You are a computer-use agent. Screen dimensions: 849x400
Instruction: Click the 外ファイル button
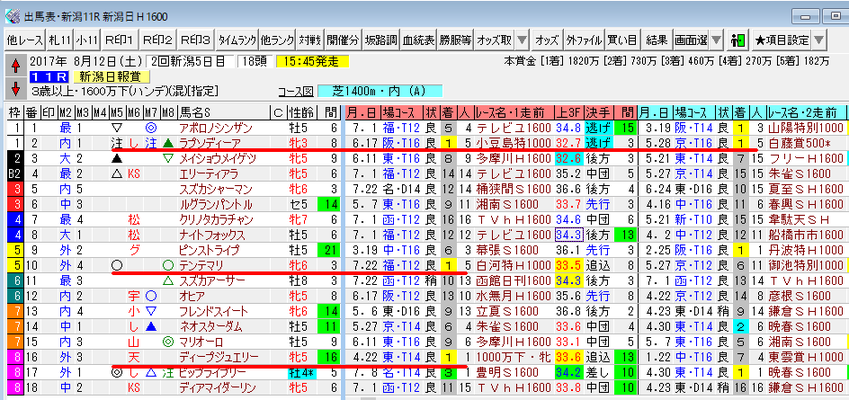tap(584, 41)
